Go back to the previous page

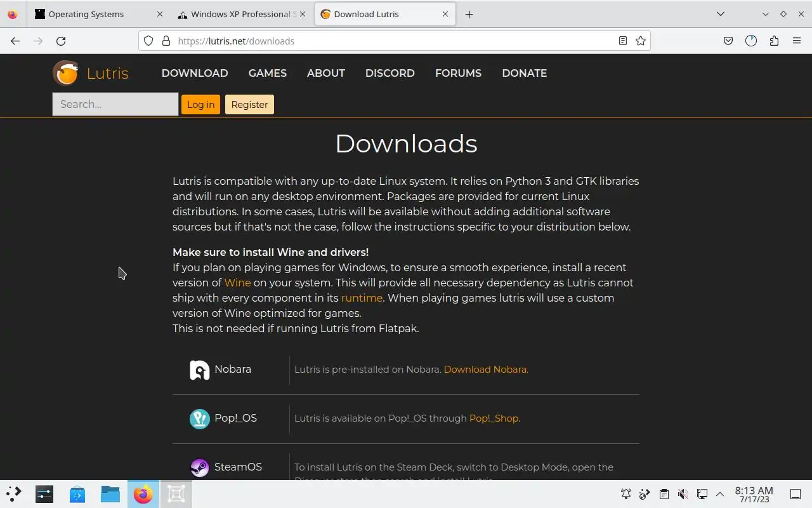coord(15,41)
